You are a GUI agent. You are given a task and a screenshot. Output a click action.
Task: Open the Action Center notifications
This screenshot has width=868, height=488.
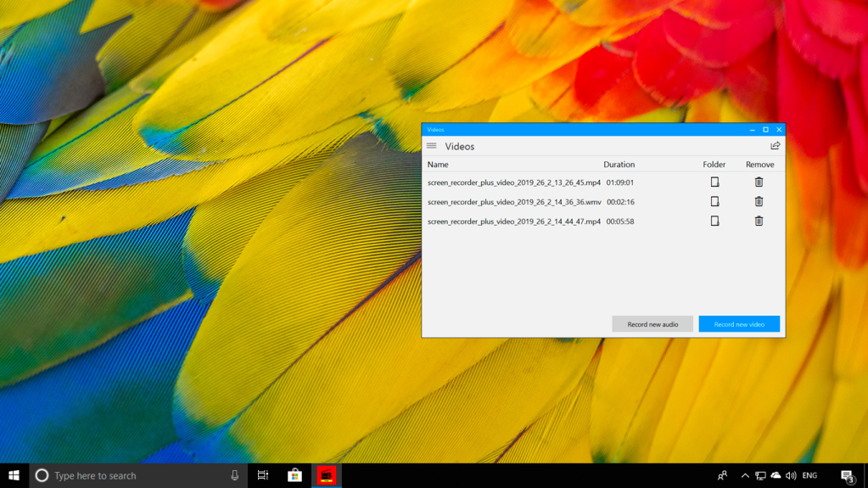(x=847, y=475)
